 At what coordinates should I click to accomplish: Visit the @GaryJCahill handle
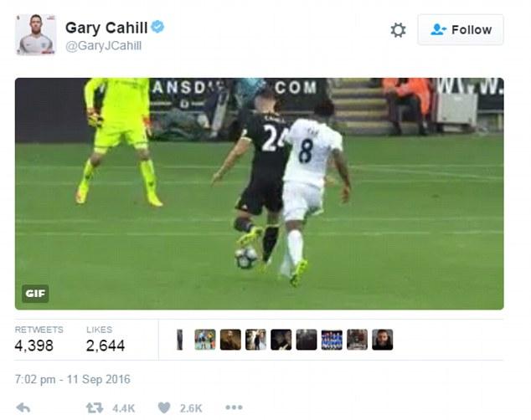(x=103, y=46)
